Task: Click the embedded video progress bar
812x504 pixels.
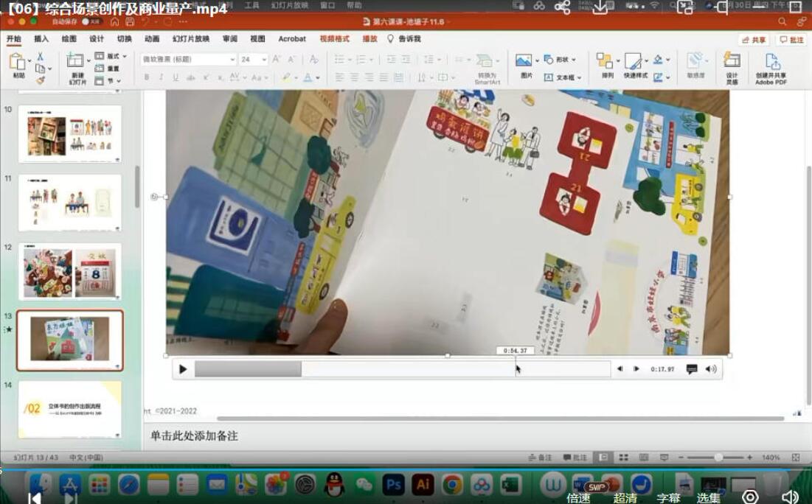Action: point(403,369)
